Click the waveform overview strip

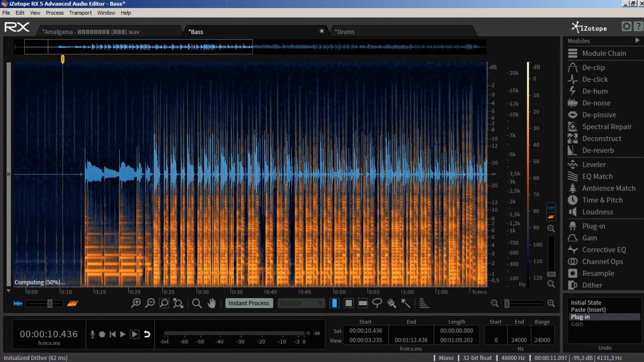coord(250,47)
